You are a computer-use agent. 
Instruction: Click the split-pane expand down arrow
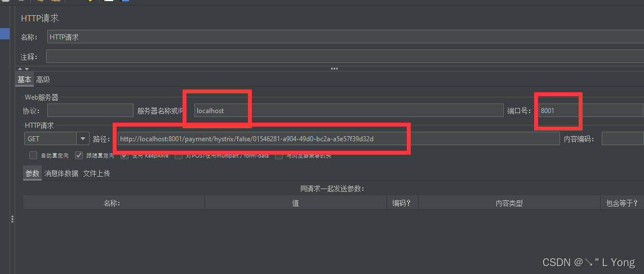26,69
